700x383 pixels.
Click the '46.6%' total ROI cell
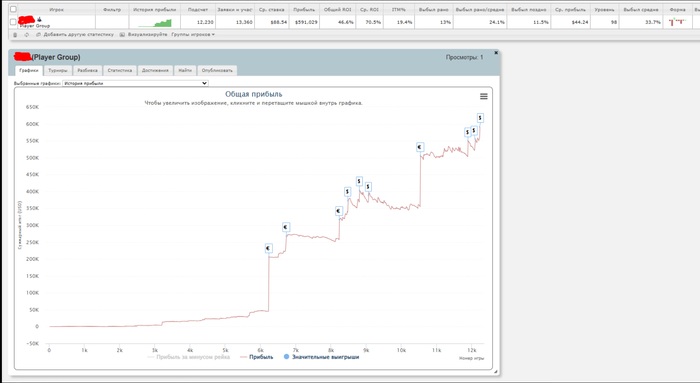(x=338, y=22)
